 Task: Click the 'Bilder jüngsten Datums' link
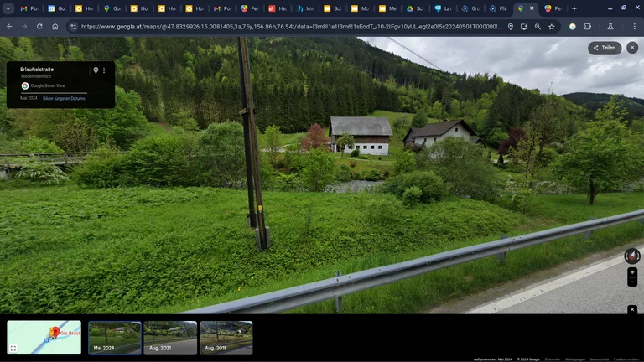tap(64, 98)
